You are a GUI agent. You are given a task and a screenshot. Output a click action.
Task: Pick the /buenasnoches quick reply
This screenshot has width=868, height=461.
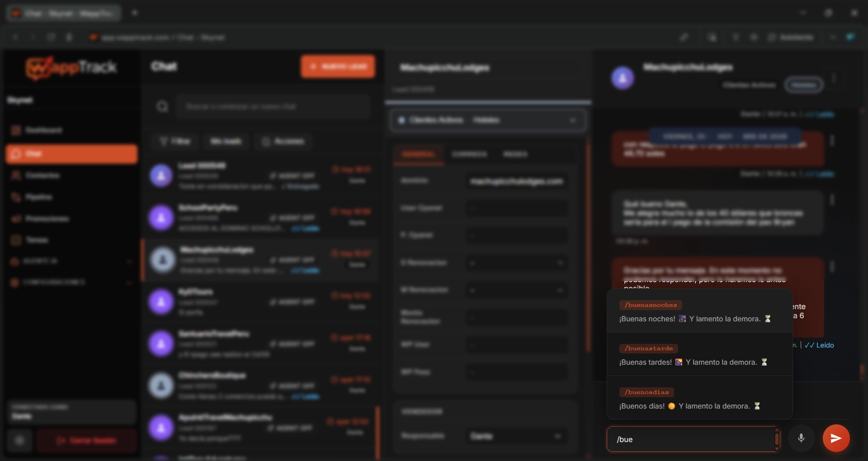[x=699, y=311]
